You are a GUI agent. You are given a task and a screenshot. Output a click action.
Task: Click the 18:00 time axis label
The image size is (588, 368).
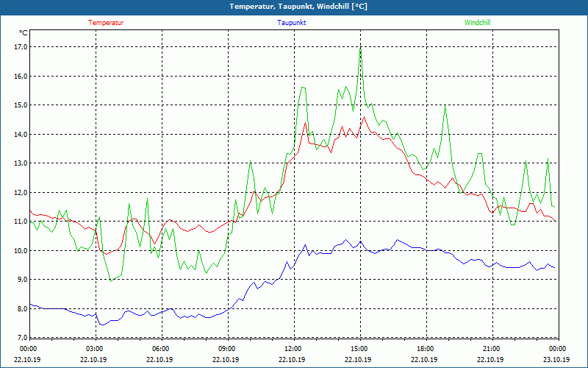(x=425, y=349)
